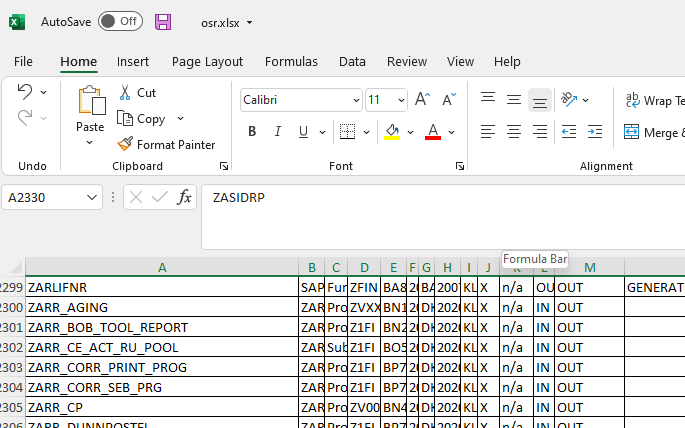Select cell ZARR_BOB_TOOL_REPORT

coord(162,328)
